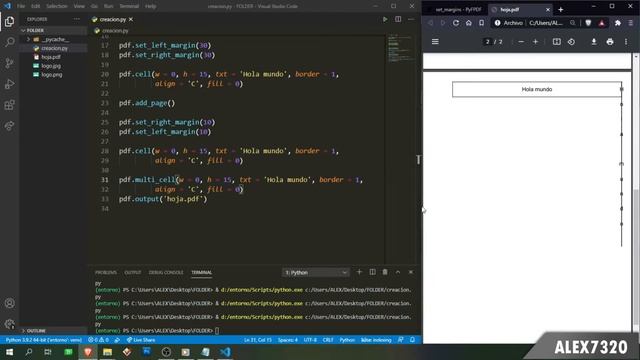This screenshot has height=360, width=640.
Task: Reload page in the browser window
Action: 456,23
